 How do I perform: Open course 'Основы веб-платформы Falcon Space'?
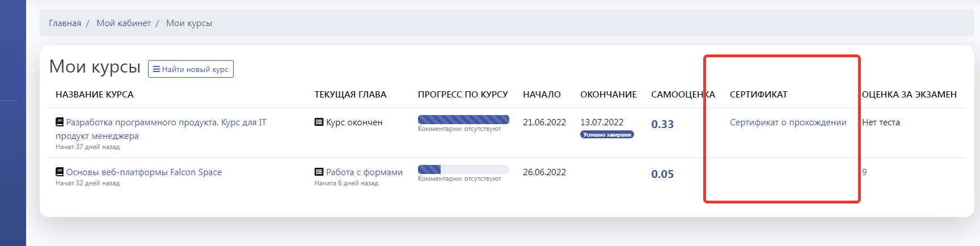click(143, 172)
